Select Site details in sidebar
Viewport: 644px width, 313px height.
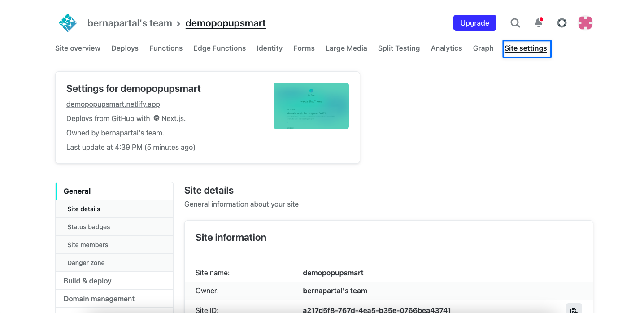[114, 209]
